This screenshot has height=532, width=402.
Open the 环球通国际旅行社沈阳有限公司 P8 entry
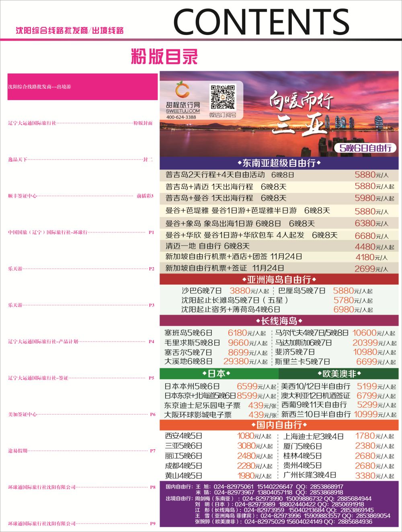[82, 487]
